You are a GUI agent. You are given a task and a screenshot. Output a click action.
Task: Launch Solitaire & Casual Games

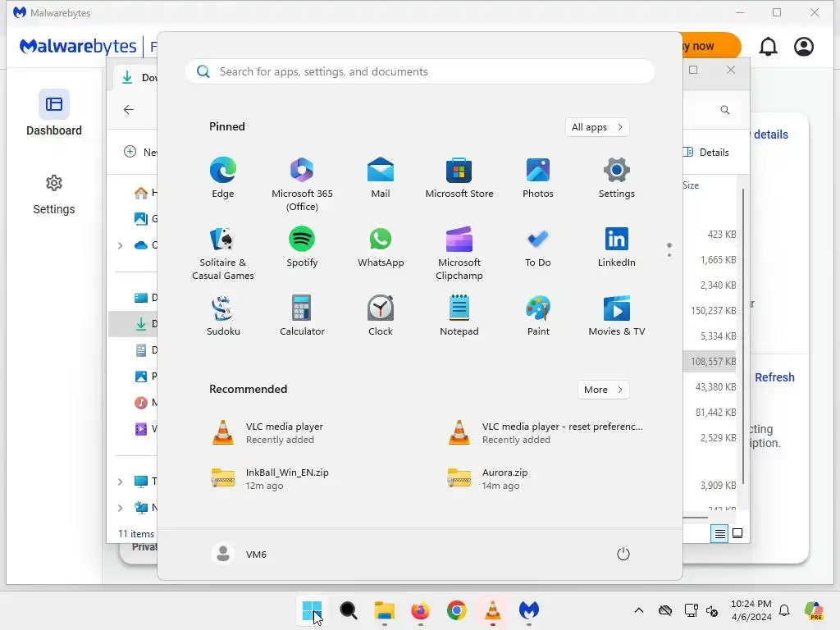click(223, 253)
